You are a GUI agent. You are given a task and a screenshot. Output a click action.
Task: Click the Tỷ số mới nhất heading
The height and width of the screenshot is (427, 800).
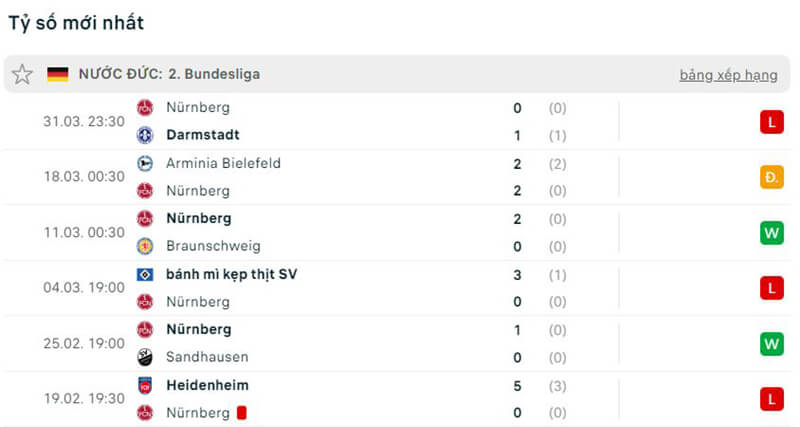pyautogui.click(x=75, y=22)
